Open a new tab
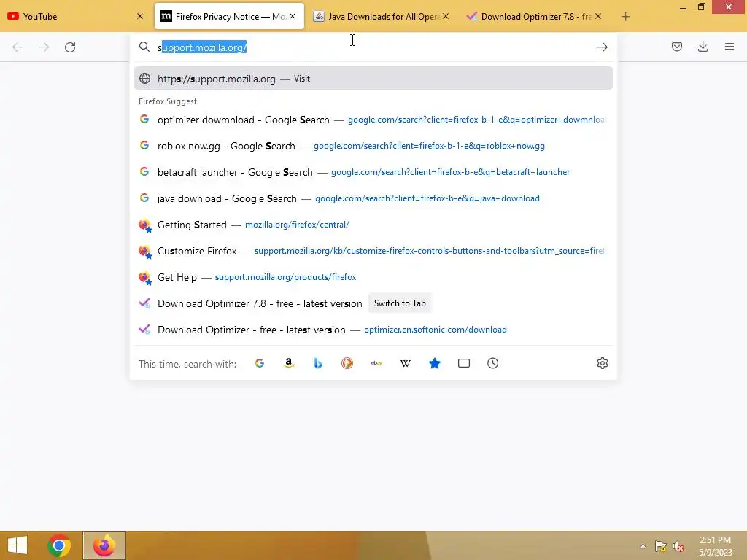 (625, 17)
